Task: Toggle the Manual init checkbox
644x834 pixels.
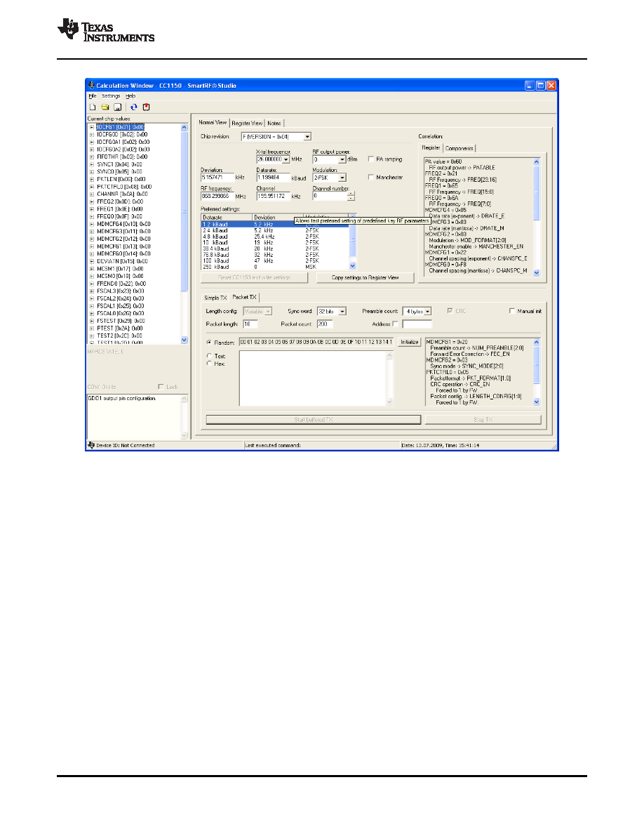Action: 512,311
